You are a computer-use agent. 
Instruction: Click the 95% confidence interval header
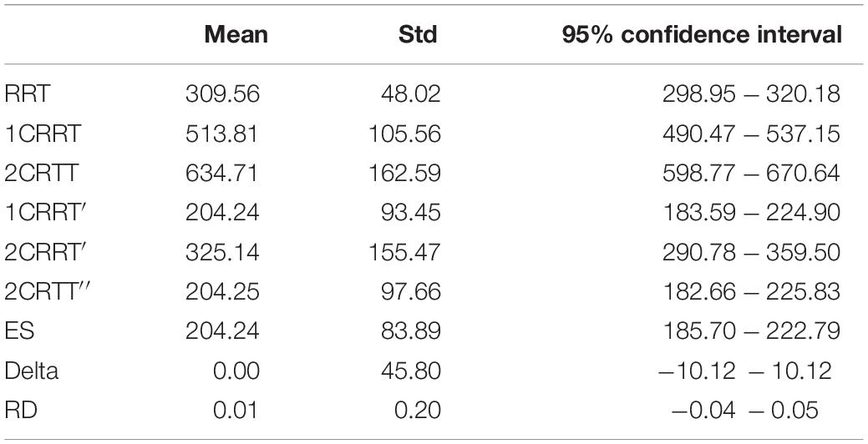[x=702, y=35]
